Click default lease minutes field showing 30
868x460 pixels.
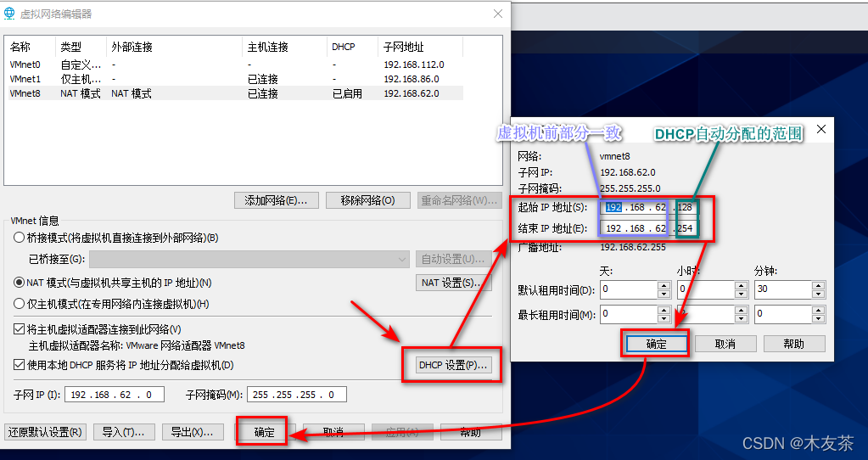coord(783,289)
